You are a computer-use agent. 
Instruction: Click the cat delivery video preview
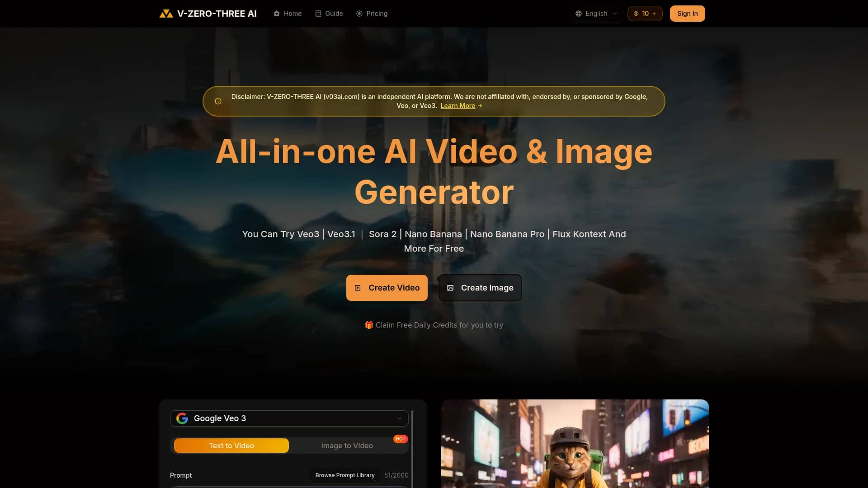coord(575,444)
